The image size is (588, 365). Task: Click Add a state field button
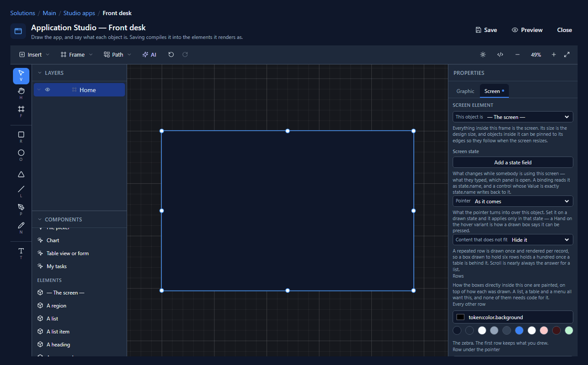(x=513, y=162)
